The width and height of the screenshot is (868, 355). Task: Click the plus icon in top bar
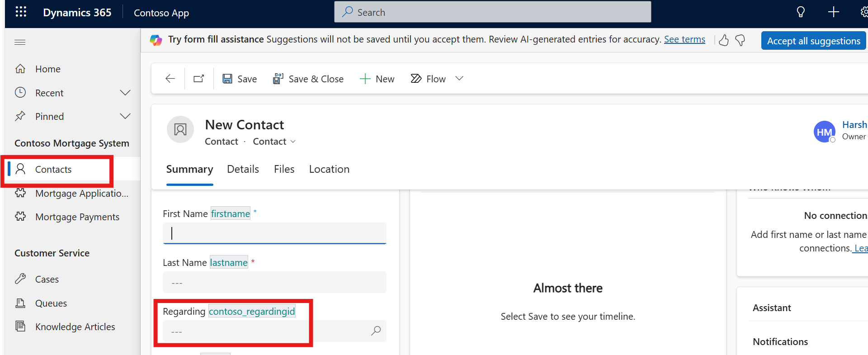click(833, 12)
